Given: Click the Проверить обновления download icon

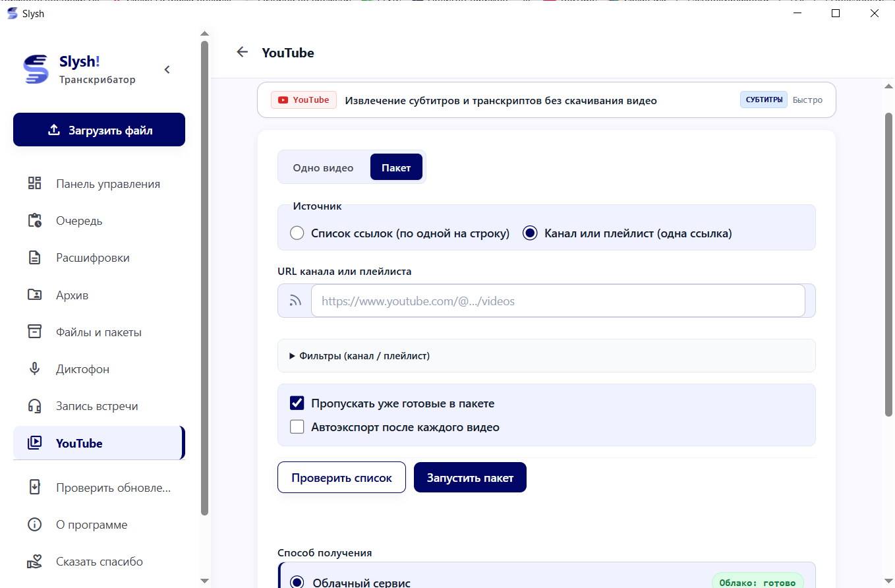Looking at the screenshot, I should coord(34,487).
